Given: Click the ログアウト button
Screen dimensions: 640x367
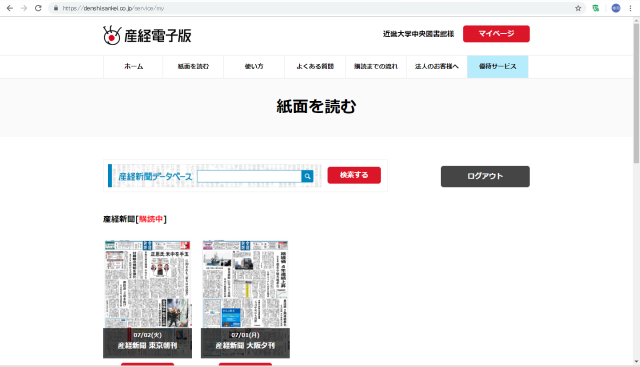Looking at the screenshot, I should pyautogui.click(x=485, y=176).
